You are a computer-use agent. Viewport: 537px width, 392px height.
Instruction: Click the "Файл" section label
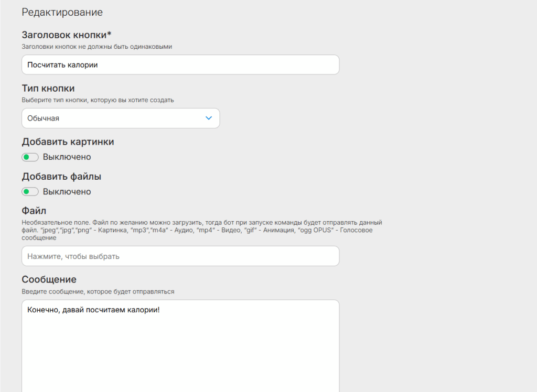click(34, 211)
